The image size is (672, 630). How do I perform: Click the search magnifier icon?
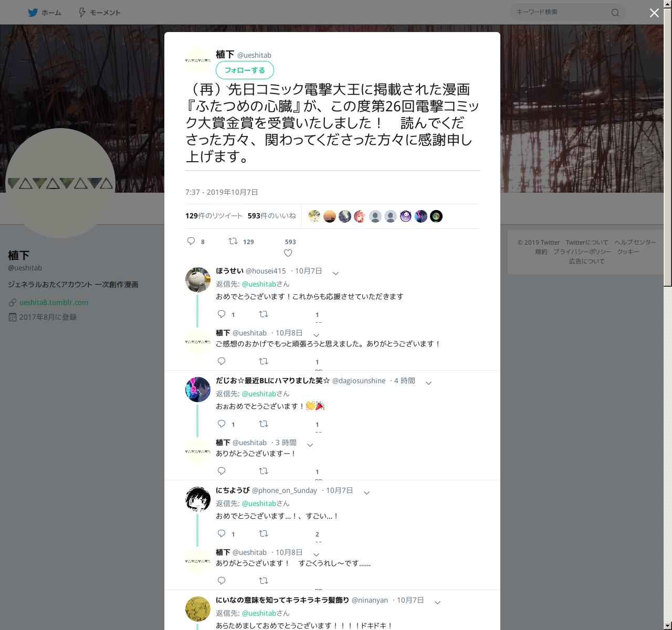[x=615, y=13]
